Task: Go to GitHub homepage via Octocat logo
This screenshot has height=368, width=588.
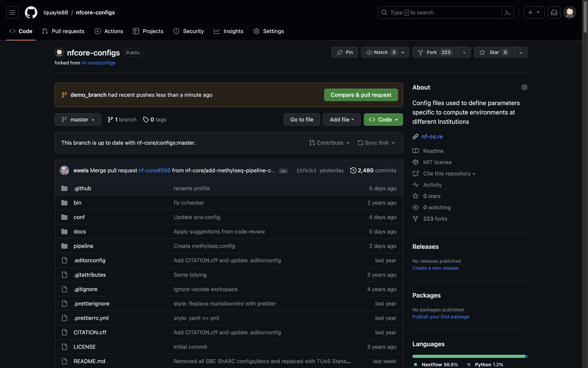Action: pyautogui.click(x=31, y=12)
